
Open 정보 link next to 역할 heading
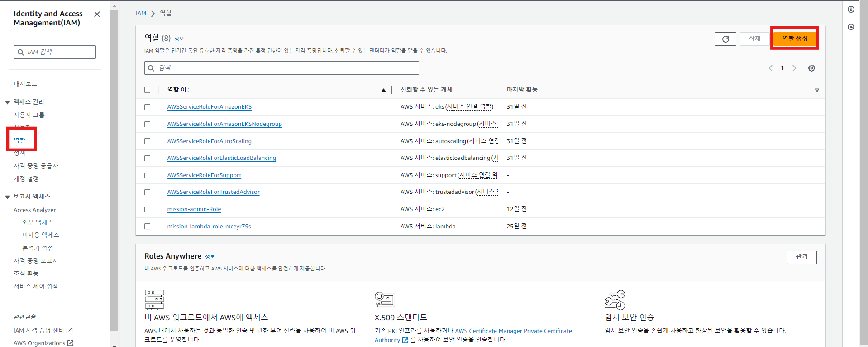[179, 39]
